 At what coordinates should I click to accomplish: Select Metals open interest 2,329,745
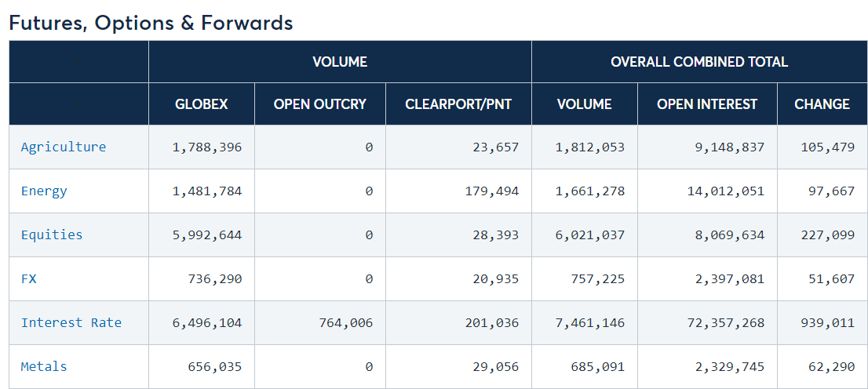pos(729,367)
